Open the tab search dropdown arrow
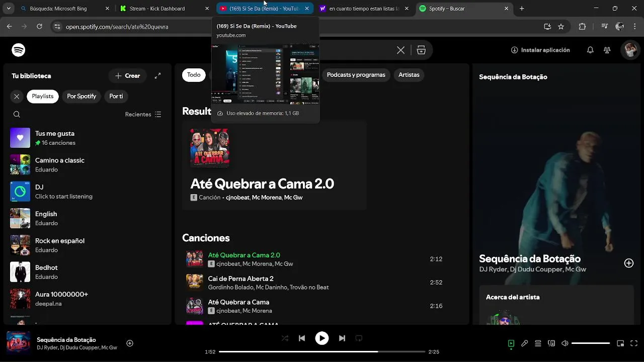This screenshot has width=644, height=362. click(x=9, y=9)
